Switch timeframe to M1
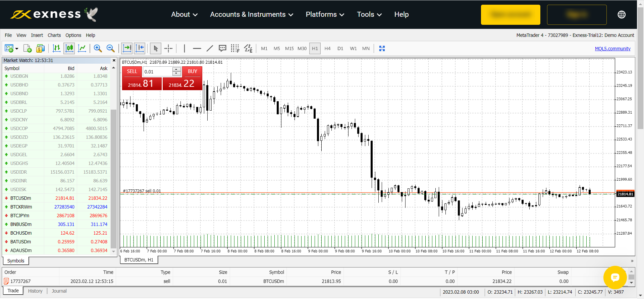Viewport: 644px width, 299px height. click(264, 49)
